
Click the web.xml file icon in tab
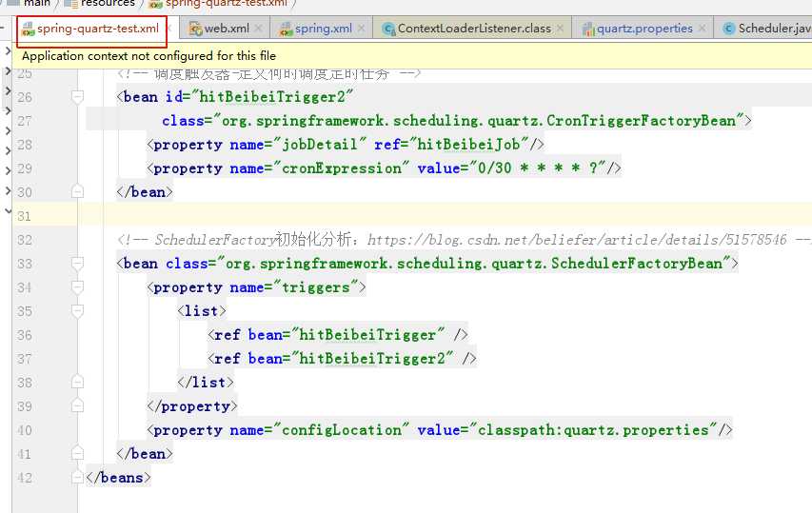tap(195, 29)
